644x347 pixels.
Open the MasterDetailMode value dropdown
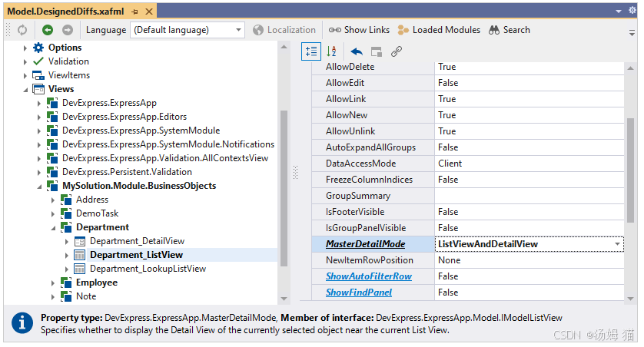tap(617, 244)
